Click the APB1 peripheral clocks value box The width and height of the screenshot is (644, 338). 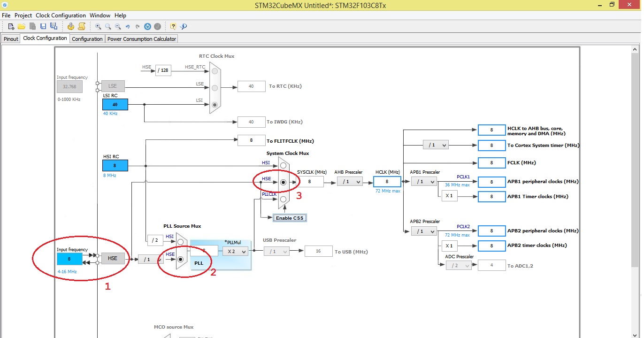[x=491, y=182]
